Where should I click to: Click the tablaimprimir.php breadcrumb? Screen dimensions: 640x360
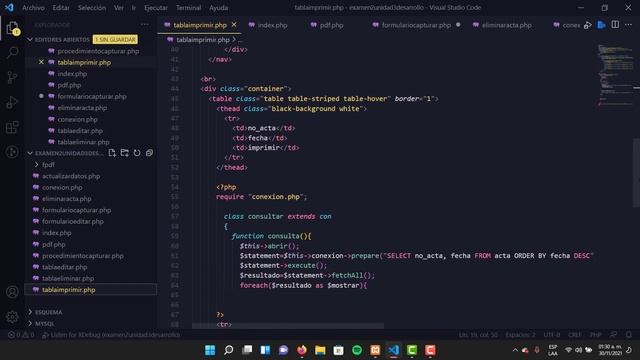coord(202,40)
